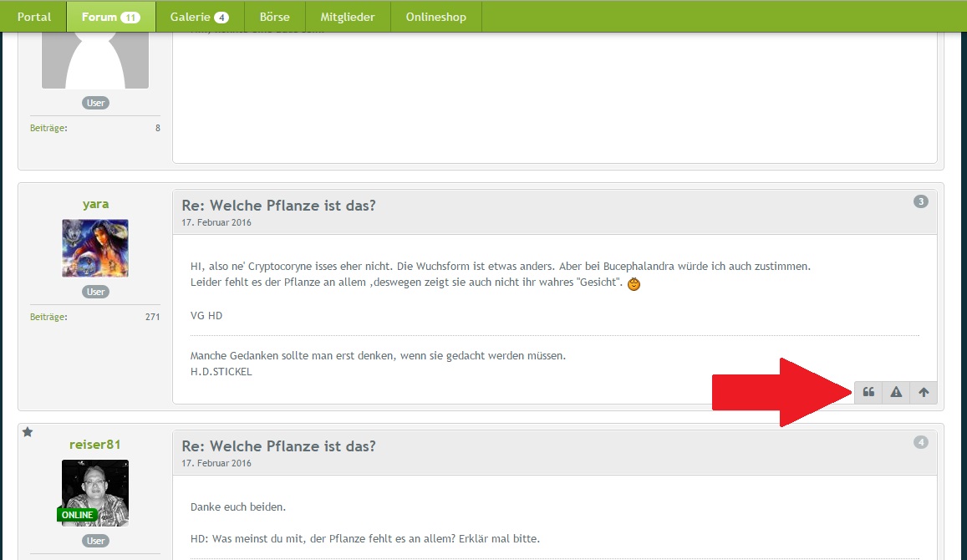Image resolution: width=967 pixels, height=560 pixels.
Task: Click yara's avatar image
Action: tap(95, 248)
